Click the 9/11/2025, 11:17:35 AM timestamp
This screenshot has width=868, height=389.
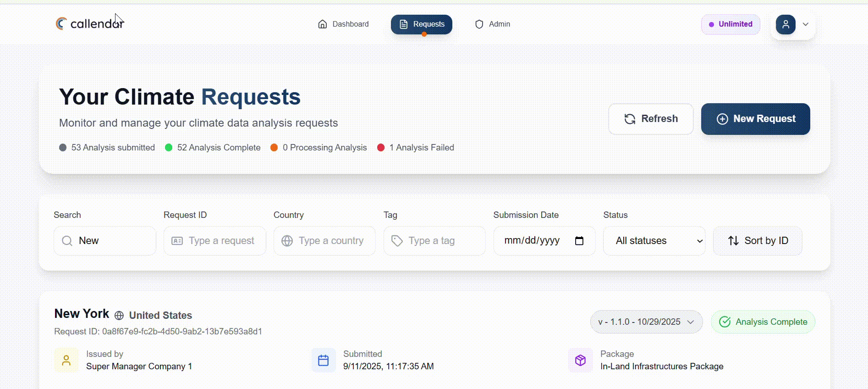click(x=388, y=367)
